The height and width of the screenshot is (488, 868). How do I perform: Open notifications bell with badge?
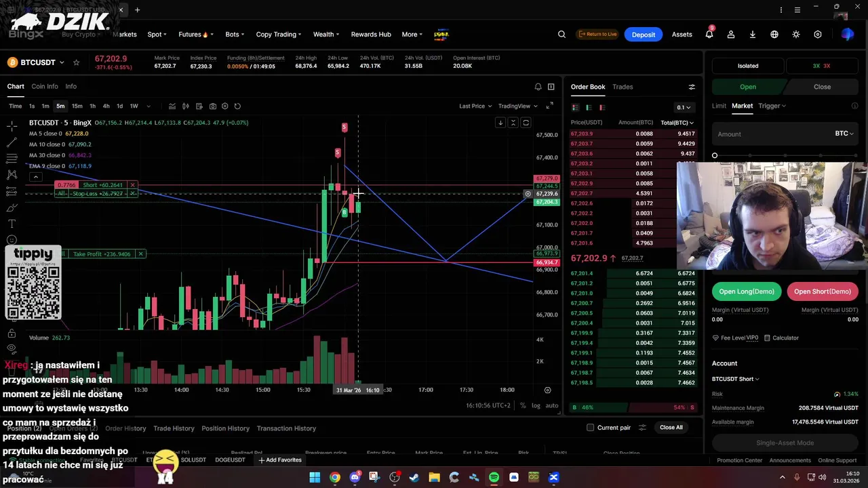[x=709, y=34]
